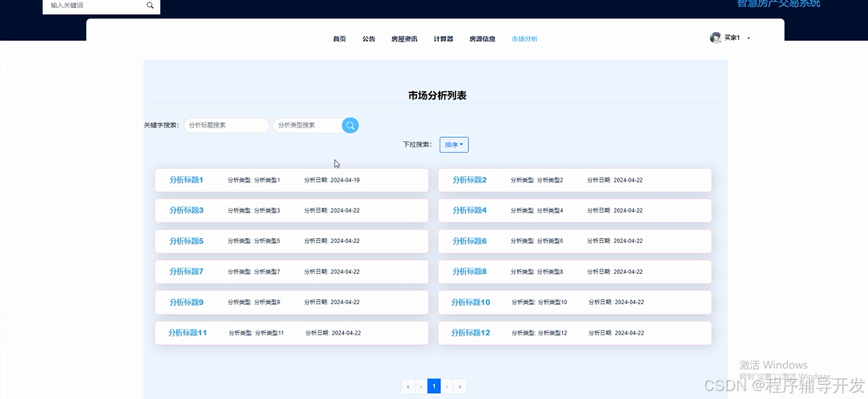Click 分析类型6 in the 分析标题6 card
Screen dimensions: 868x399
click(x=549, y=241)
